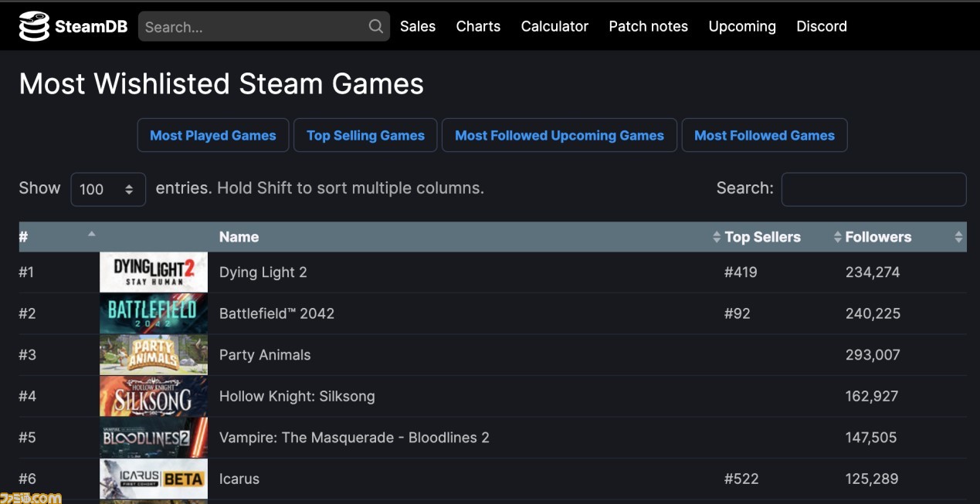Click the #3 rank cell

[27, 355]
